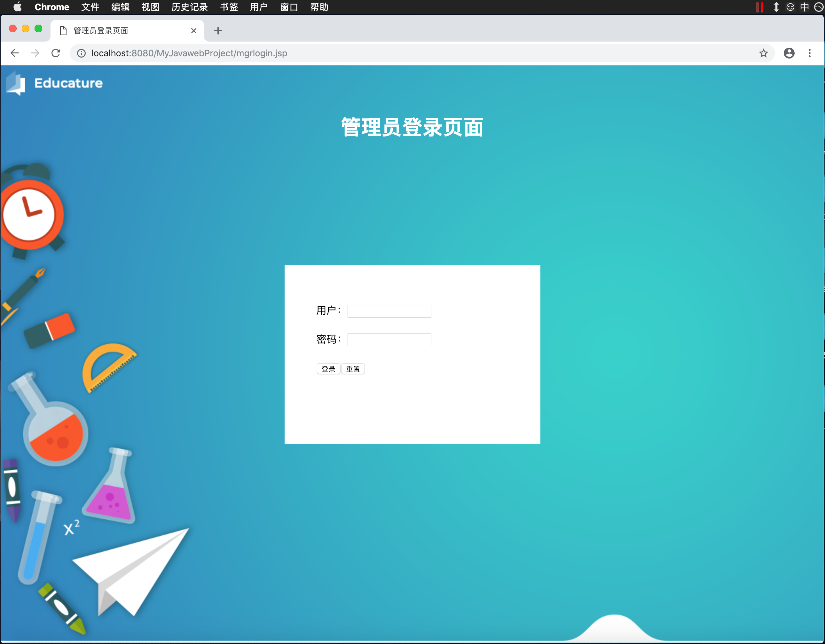Focus the 密码 input field
The height and width of the screenshot is (644, 825).
389,340
